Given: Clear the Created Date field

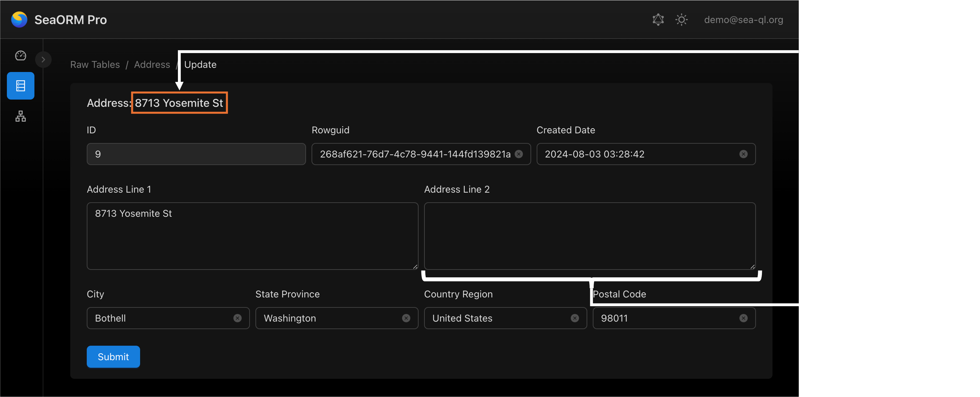Looking at the screenshot, I should coord(743,154).
